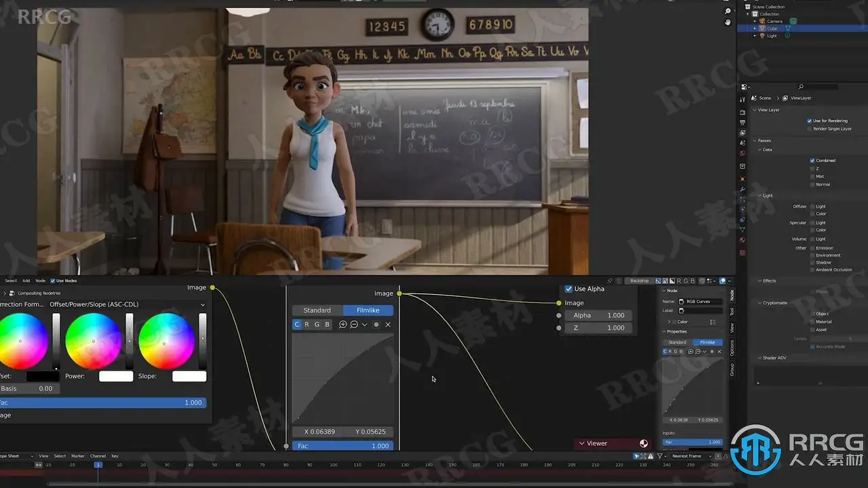Viewport: 868px width, 488px height.
Task: Open the Marker menu in the timeline
Action: click(78, 456)
